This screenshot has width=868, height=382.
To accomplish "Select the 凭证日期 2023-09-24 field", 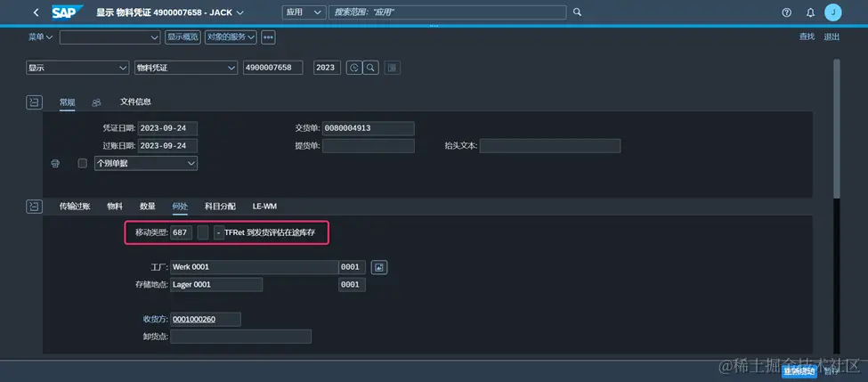I will click(167, 128).
